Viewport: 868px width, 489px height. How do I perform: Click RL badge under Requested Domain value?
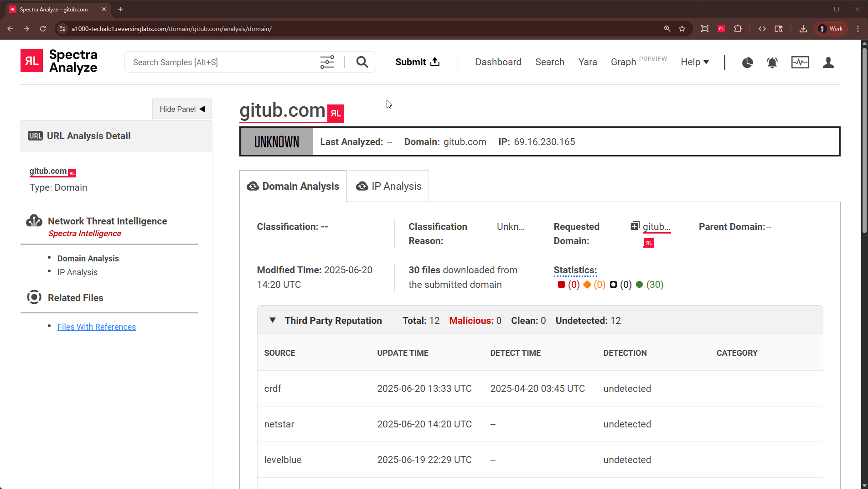pyautogui.click(x=648, y=243)
